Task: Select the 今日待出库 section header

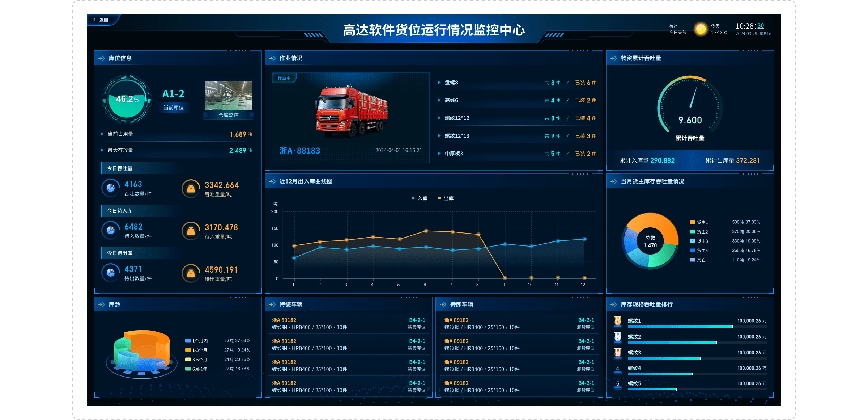Action: click(120, 253)
